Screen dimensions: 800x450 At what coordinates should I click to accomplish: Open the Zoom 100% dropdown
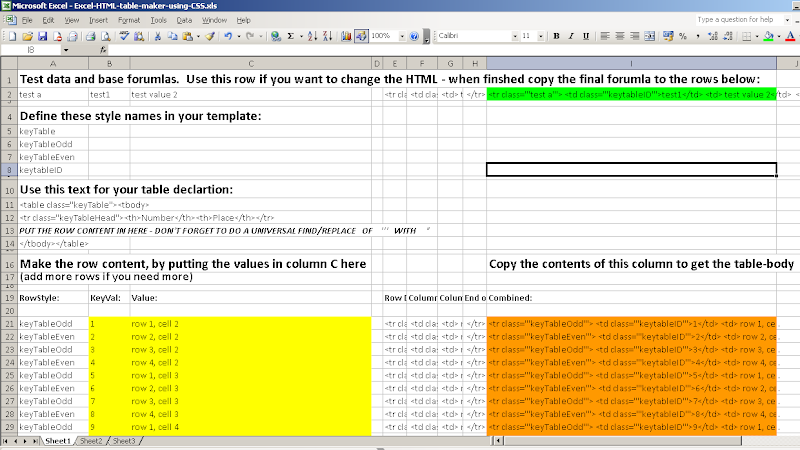402,36
